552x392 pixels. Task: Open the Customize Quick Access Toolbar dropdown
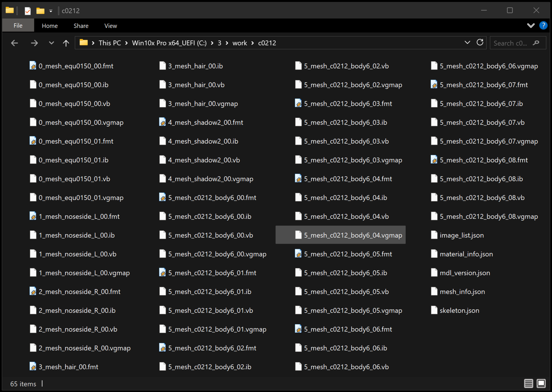point(51,11)
